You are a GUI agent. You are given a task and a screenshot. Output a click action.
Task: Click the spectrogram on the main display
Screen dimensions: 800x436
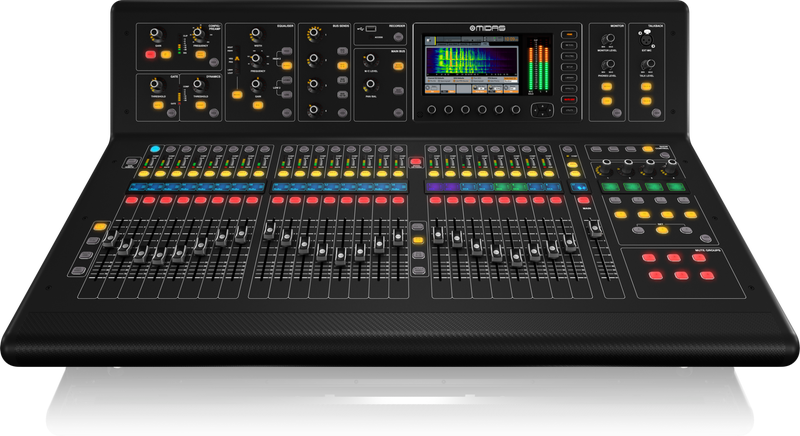(x=472, y=62)
